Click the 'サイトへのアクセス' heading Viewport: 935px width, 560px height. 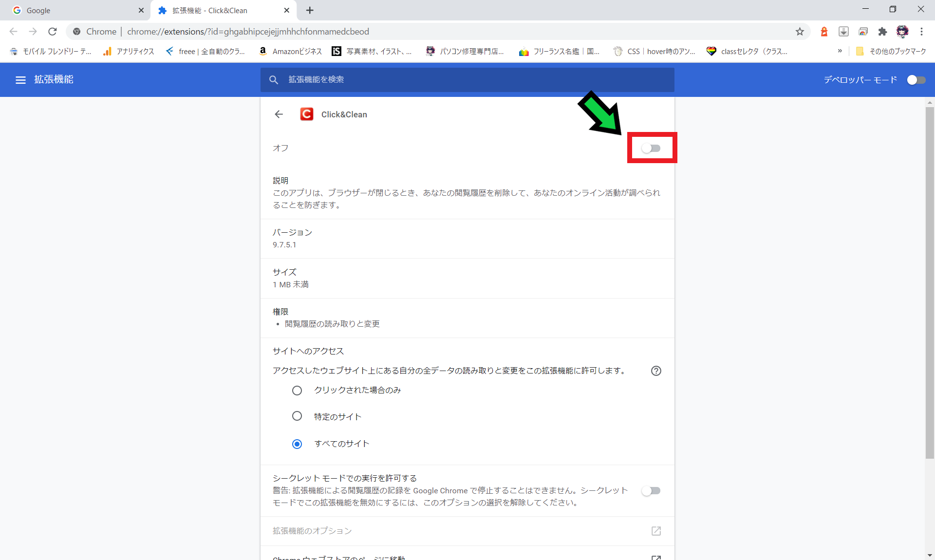coord(308,351)
